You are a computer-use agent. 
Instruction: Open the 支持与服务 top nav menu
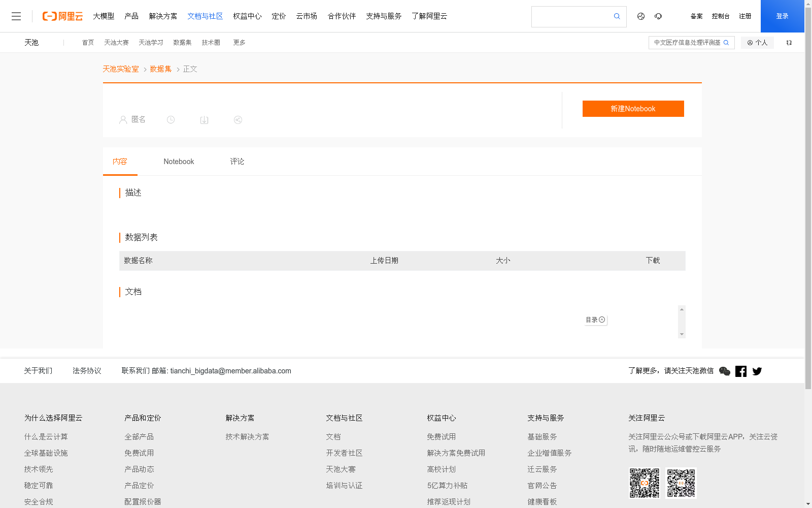coord(384,16)
